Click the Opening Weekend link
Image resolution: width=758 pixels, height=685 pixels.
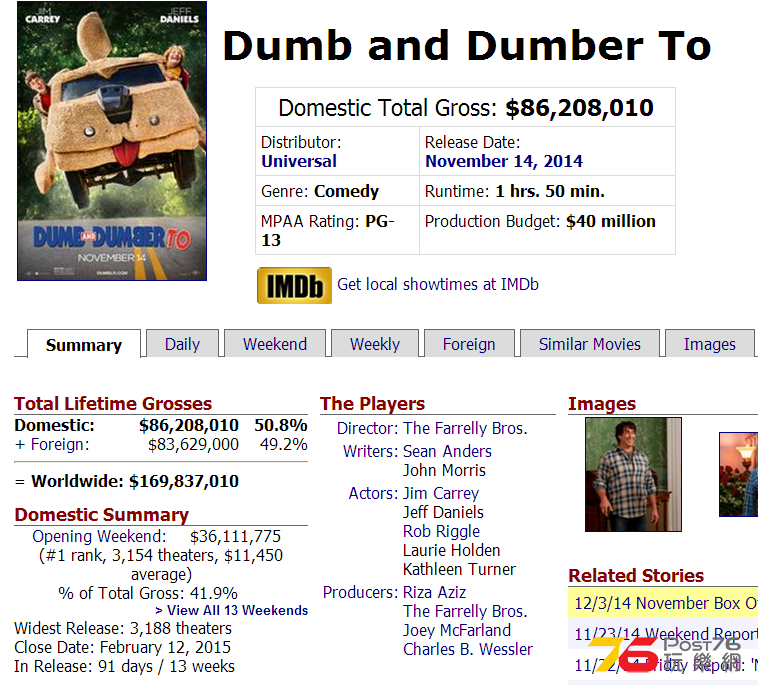pos(99,536)
